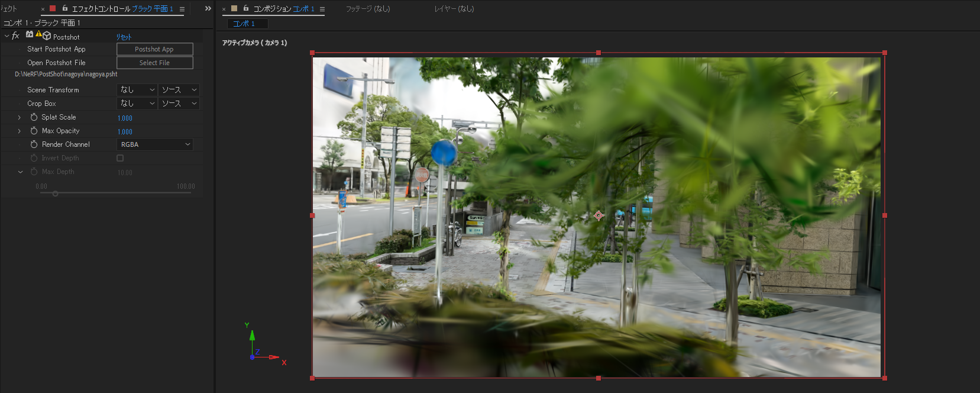Click the コンポ 1 · ブラック 平面 1 header
The width and height of the screenshot is (980, 393).
[42, 22]
